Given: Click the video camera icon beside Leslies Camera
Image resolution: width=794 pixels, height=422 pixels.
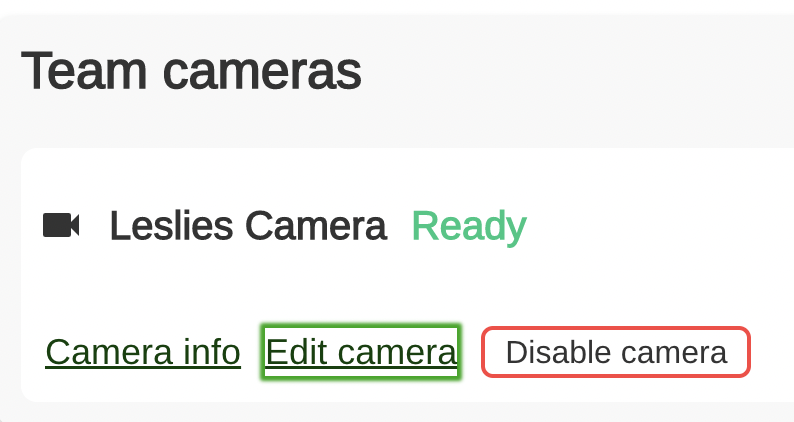Looking at the screenshot, I should [61, 225].
